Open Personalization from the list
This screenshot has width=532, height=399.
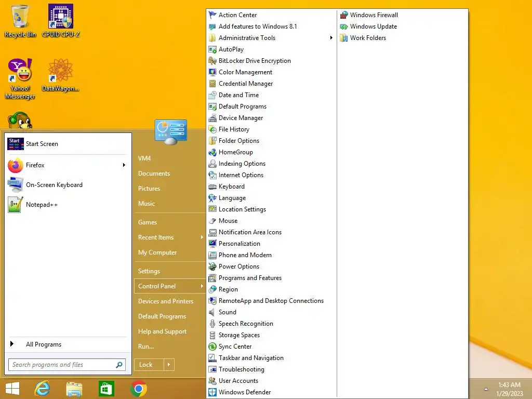240,244
